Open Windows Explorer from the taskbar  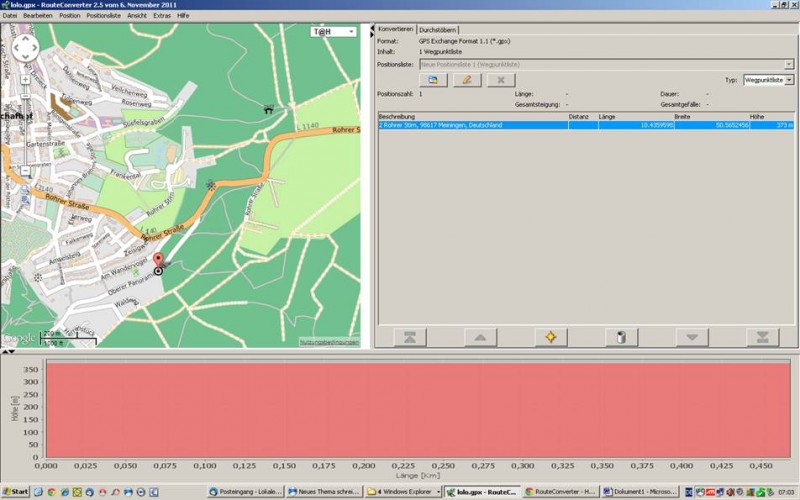point(403,492)
